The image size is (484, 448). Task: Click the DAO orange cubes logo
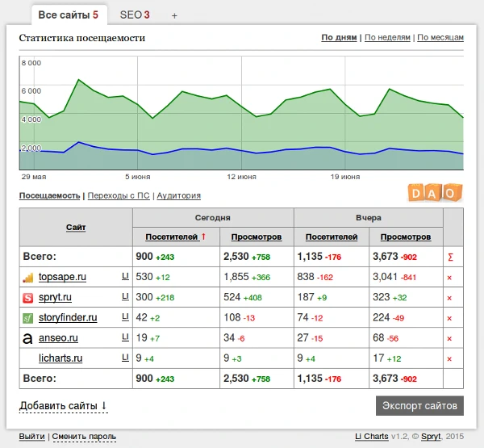click(x=436, y=193)
